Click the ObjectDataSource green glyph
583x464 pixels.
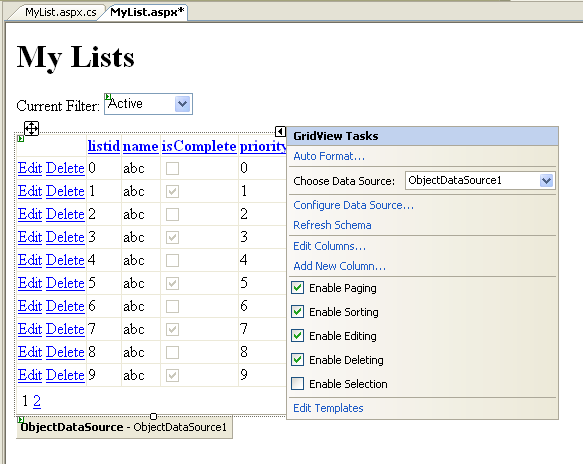tap(21, 419)
